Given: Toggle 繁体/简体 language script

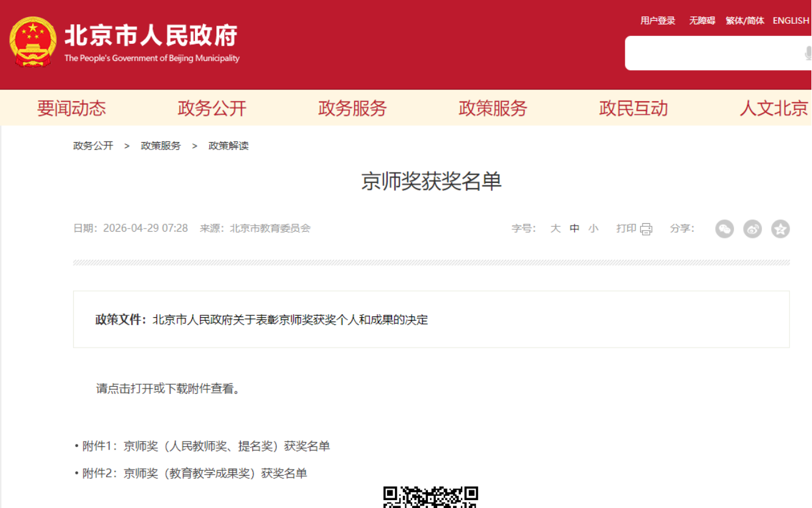Looking at the screenshot, I should click(744, 21).
